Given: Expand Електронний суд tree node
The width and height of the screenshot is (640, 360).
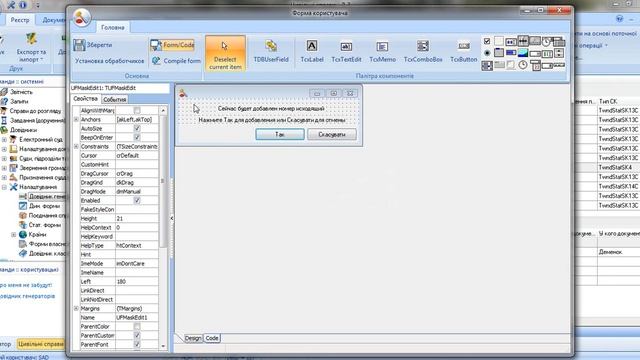Looking at the screenshot, I should (4, 140).
